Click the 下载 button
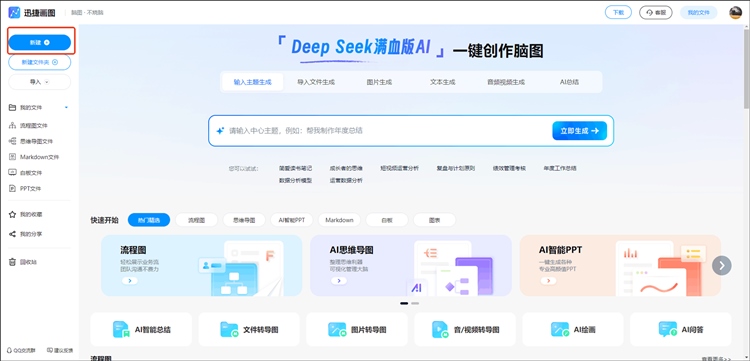750x361 pixels. (618, 12)
